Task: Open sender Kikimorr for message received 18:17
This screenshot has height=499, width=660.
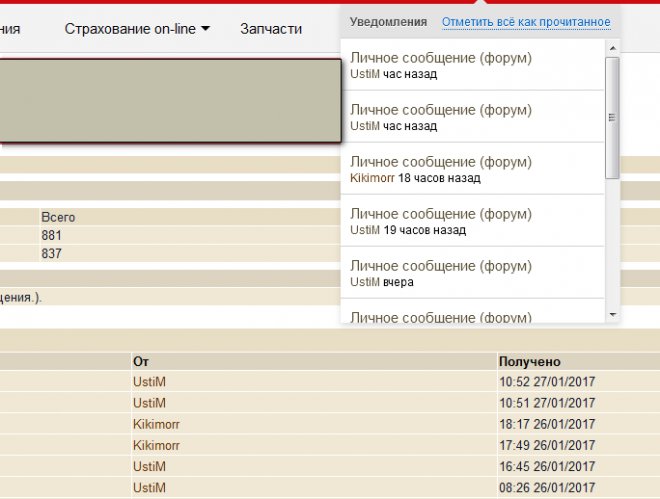Action: tap(156, 424)
